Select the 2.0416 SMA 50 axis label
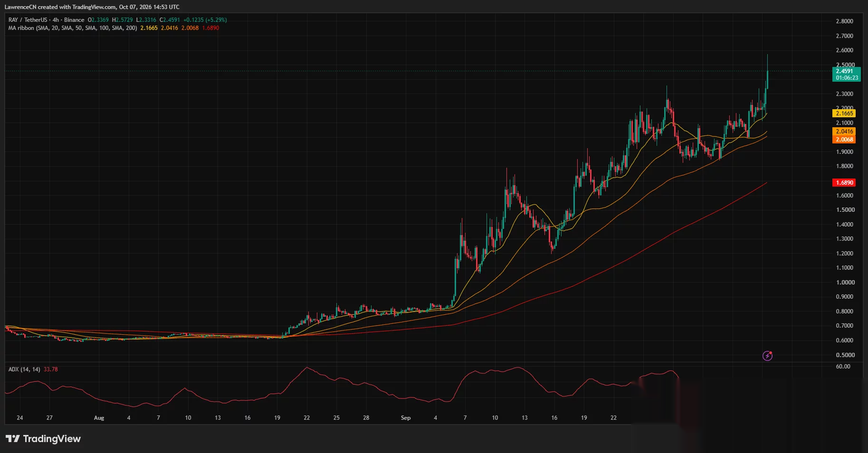Viewport: 868px width, 453px height. 844,132
